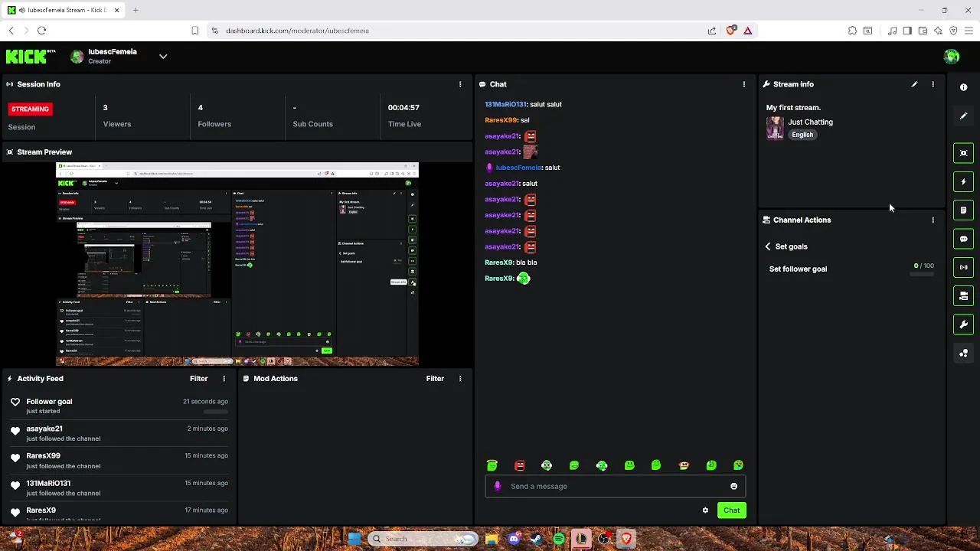Open Session Info three-dot options menu
This screenshot has width=980, height=551.
460,84
